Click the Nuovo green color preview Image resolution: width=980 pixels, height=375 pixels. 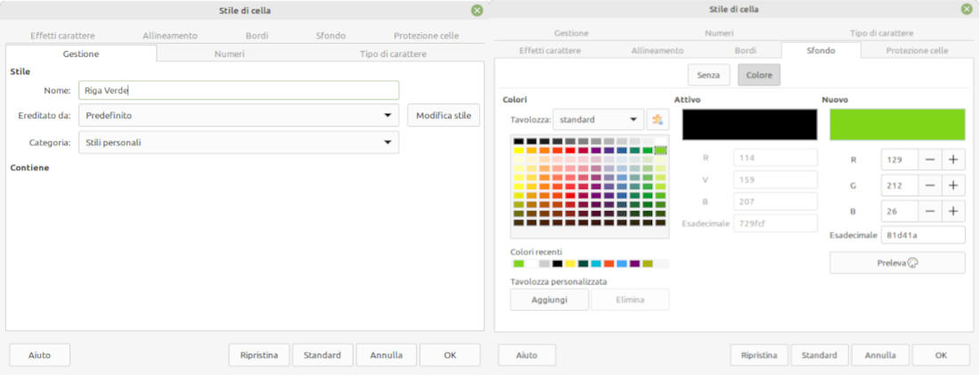click(x=897, y=125)
